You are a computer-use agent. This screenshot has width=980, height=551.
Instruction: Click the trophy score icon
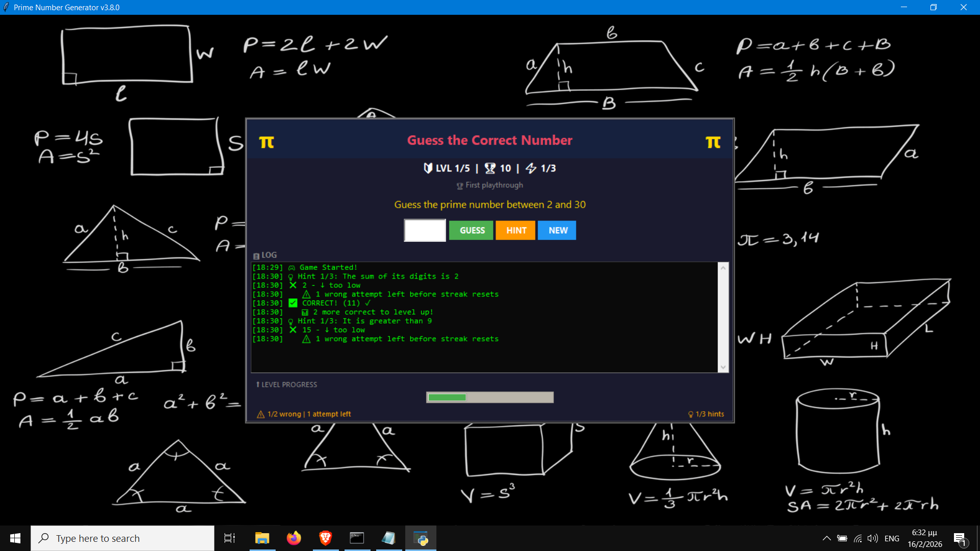coord(489,168)
